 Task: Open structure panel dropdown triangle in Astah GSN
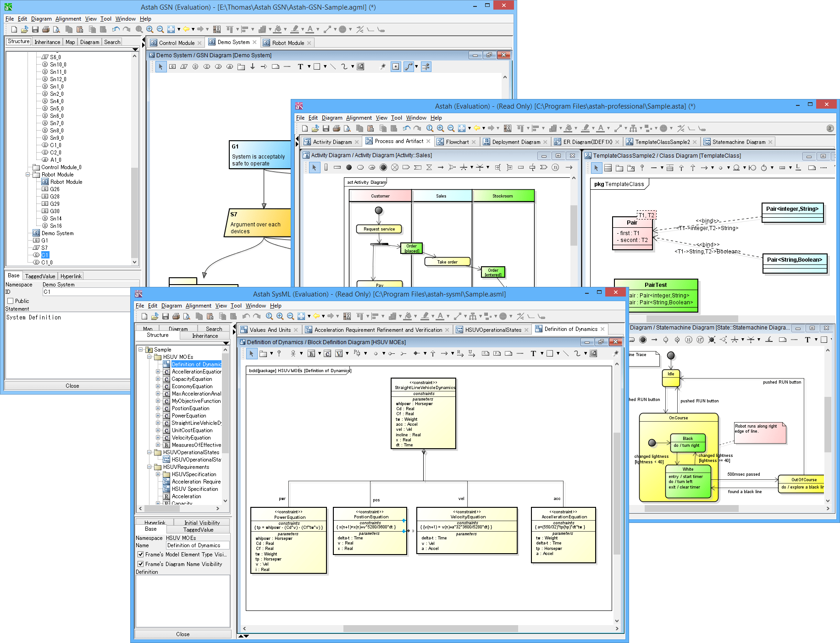point(135,49)
